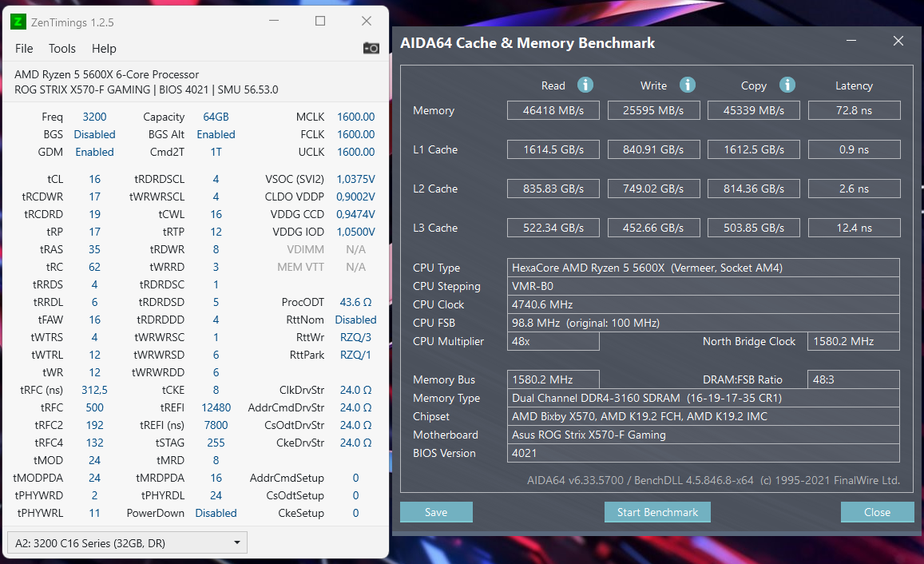Click the VSOC (SVI2) value 1,0375V
Image resolution: width=924 pixels, height=564 pixels.
355,179
